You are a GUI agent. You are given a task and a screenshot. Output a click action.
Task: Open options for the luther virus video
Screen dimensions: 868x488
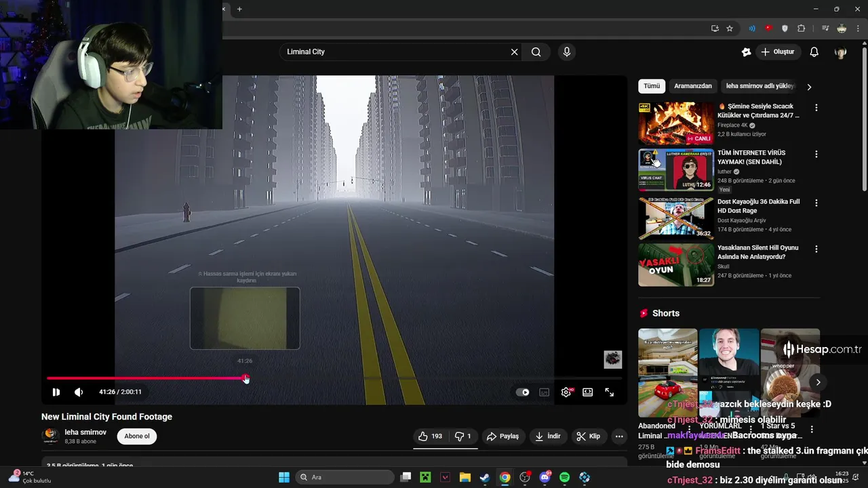[816, 155]
